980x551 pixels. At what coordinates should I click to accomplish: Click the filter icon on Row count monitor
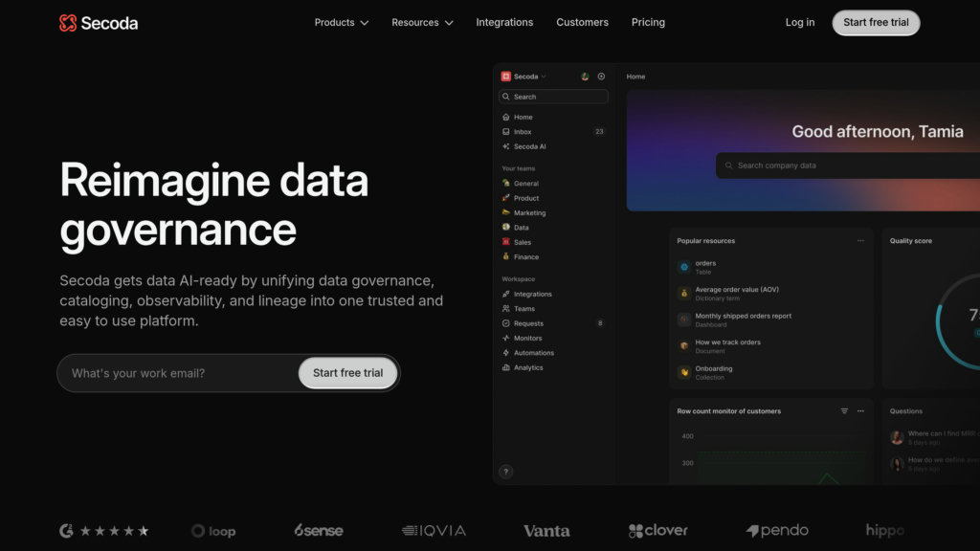click(844, 411)
